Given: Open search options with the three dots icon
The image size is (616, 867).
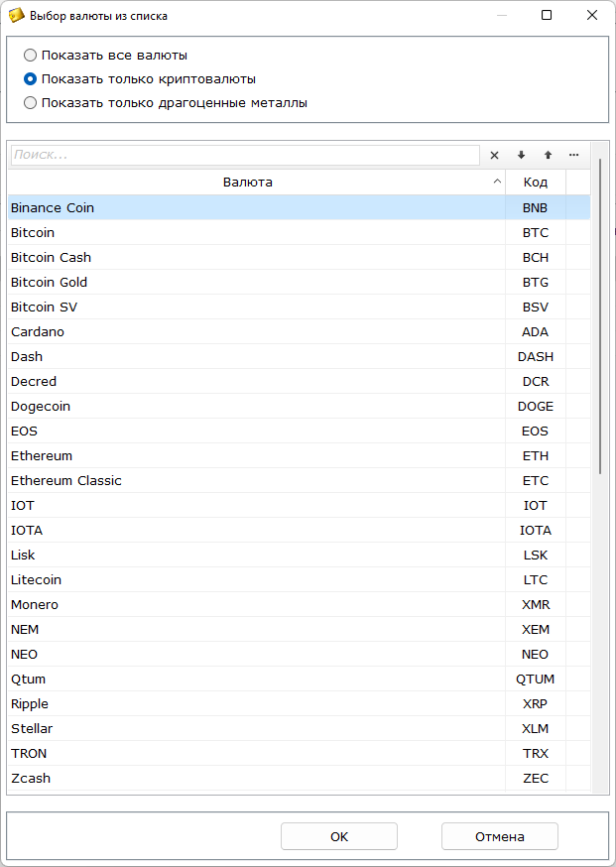Looking at the screenshot, I should pos(574,156).
